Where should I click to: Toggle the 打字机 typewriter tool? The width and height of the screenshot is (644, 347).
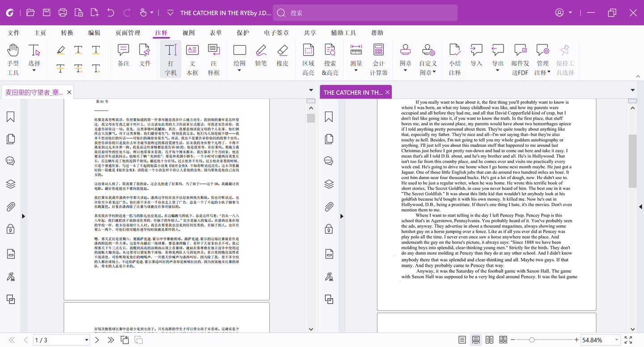click(171, 60)
